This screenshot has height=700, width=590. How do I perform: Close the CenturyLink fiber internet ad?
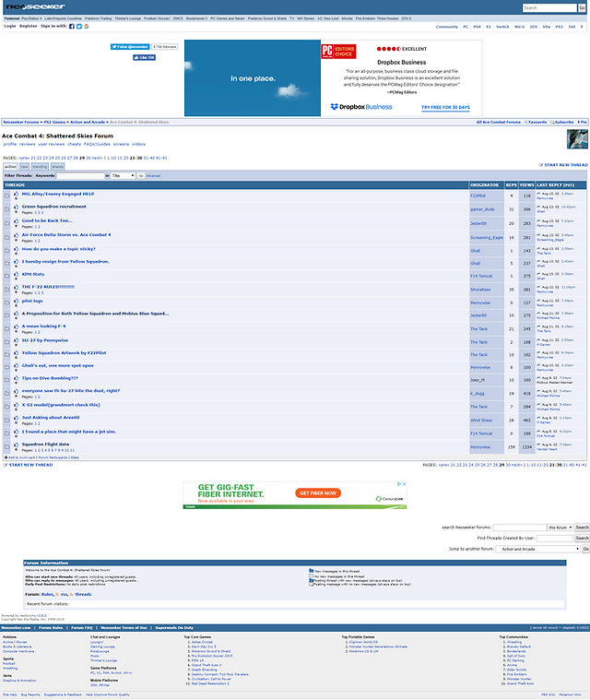click(x=405, y=484)
